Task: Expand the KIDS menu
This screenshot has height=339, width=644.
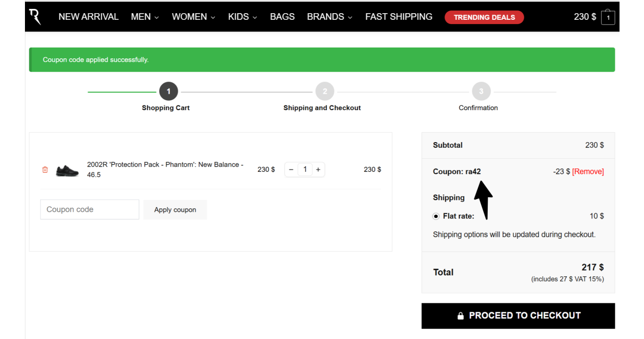Action: point(242,17)
